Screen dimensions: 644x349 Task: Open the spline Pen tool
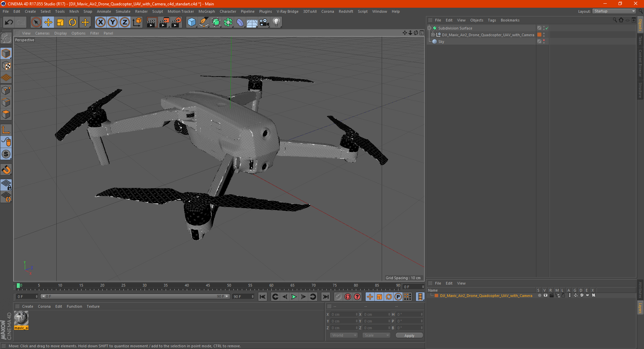point(204,22)
